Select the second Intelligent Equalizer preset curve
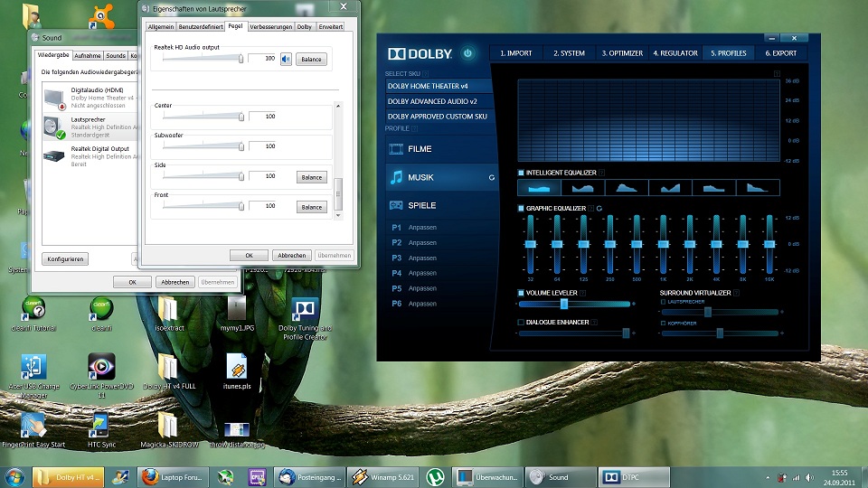The width and height of the screenshot is (868, 488). pos(583,188)
